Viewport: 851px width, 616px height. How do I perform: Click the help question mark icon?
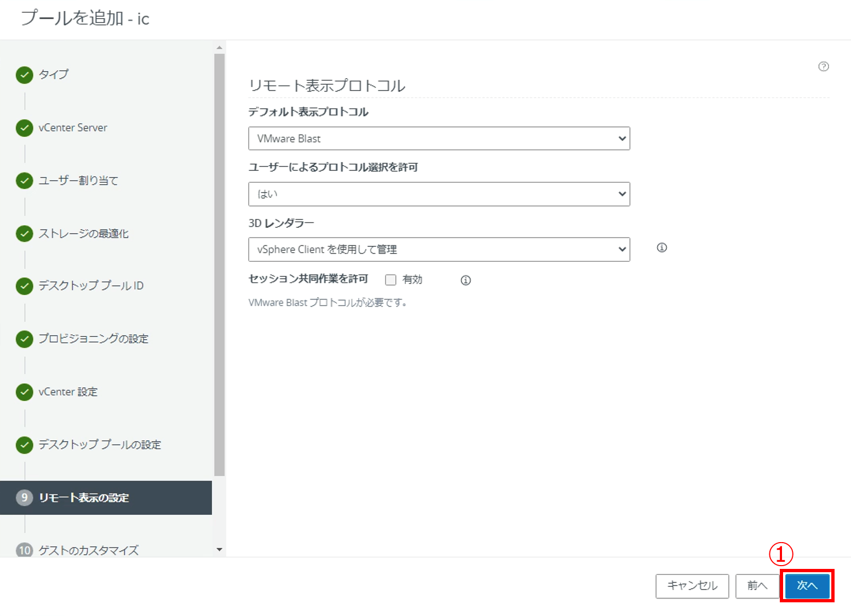(x=823, y=67)
